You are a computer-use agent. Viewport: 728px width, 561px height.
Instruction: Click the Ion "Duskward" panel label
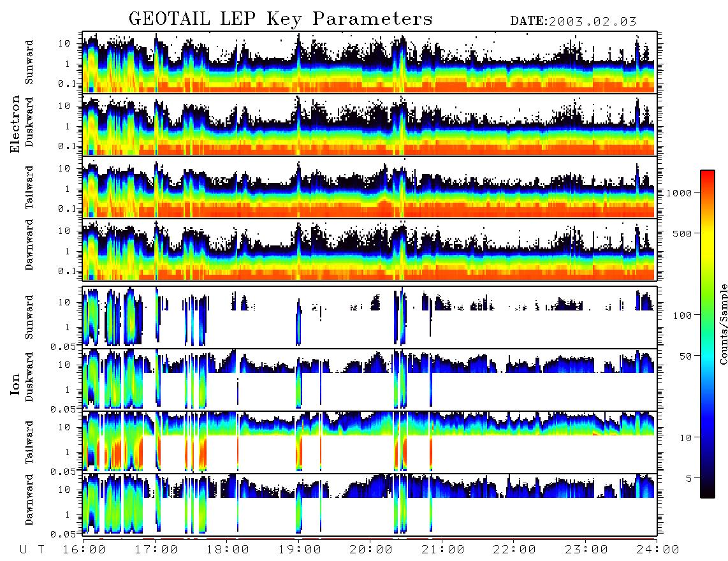click(29, 377)
